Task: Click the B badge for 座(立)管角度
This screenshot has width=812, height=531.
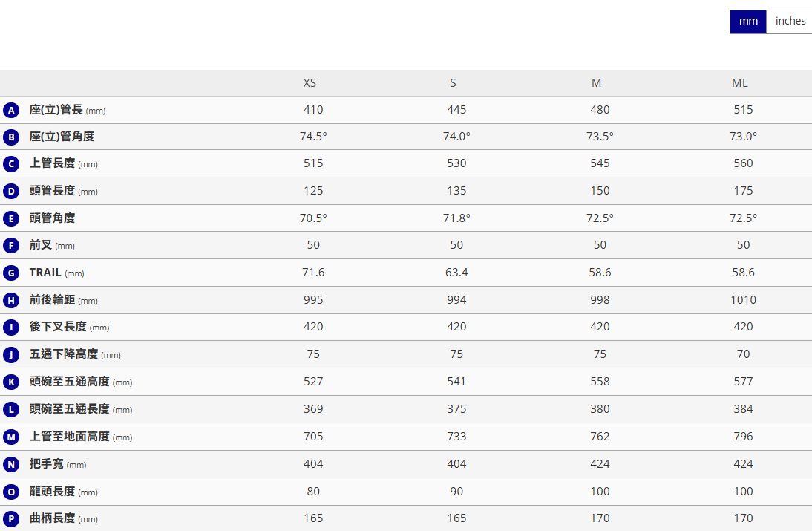Action: tap(10, 137)
